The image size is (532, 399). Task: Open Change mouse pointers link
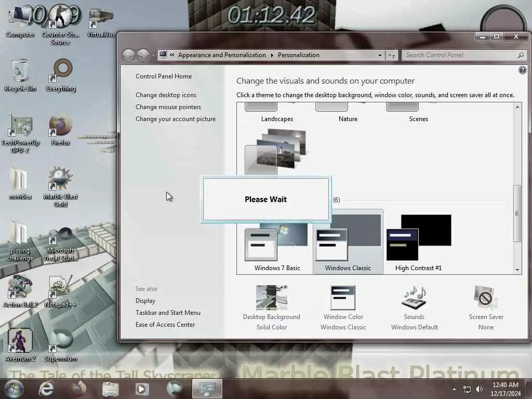coord(168,107)
